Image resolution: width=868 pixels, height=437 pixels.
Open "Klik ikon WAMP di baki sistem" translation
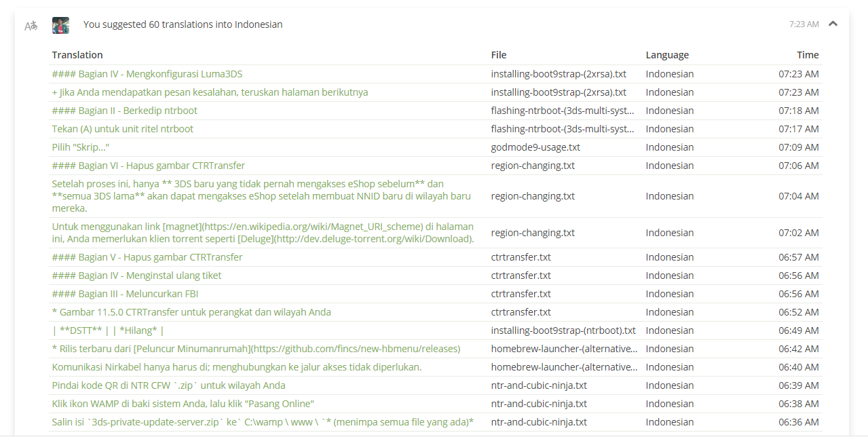pos(183,404)
